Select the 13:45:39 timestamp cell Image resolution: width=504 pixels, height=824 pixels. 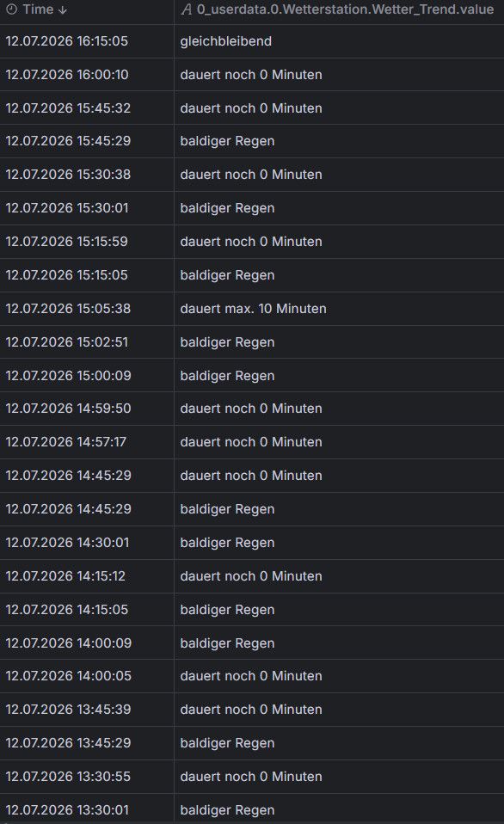(x=87, y=710)
